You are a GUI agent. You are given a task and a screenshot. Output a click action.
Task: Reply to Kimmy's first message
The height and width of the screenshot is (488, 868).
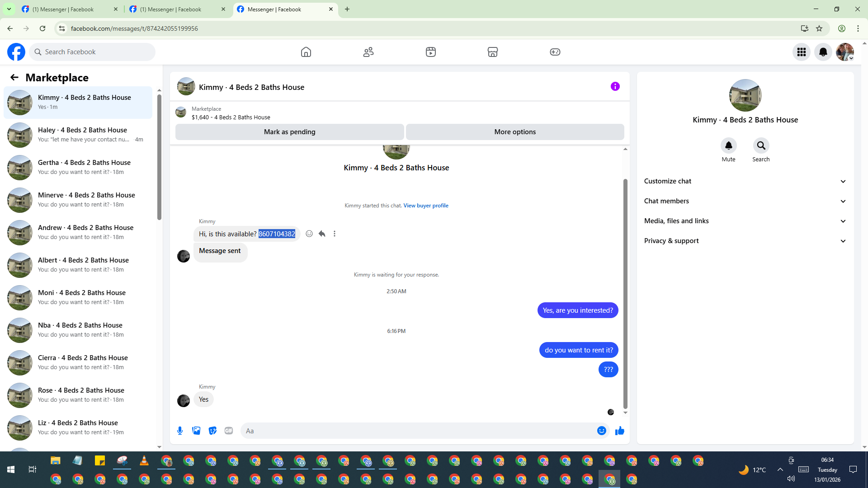(322, 234)
